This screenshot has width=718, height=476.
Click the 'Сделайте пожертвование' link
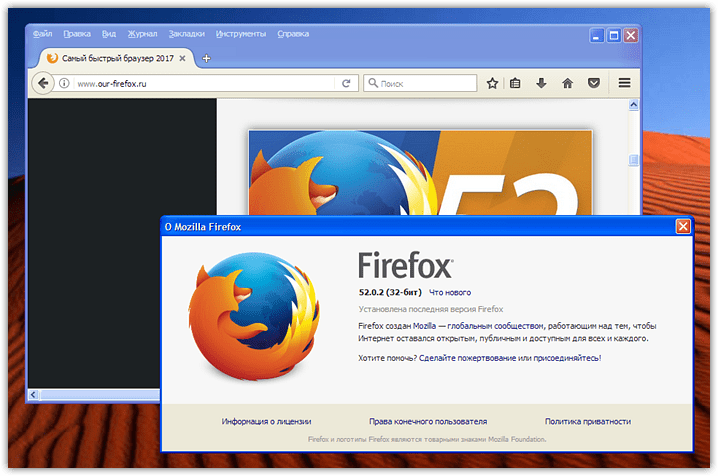[468, 358]
